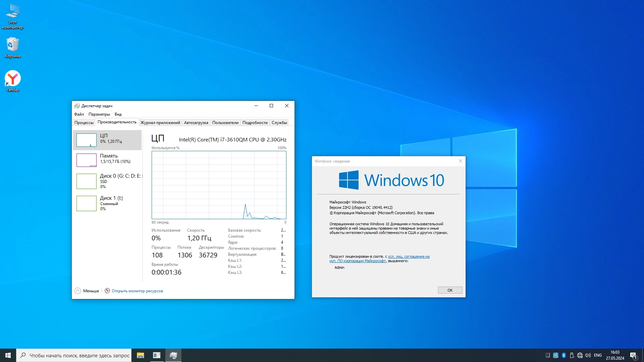
Task: Click the network globe tray icon
Action: coord(580,355)
